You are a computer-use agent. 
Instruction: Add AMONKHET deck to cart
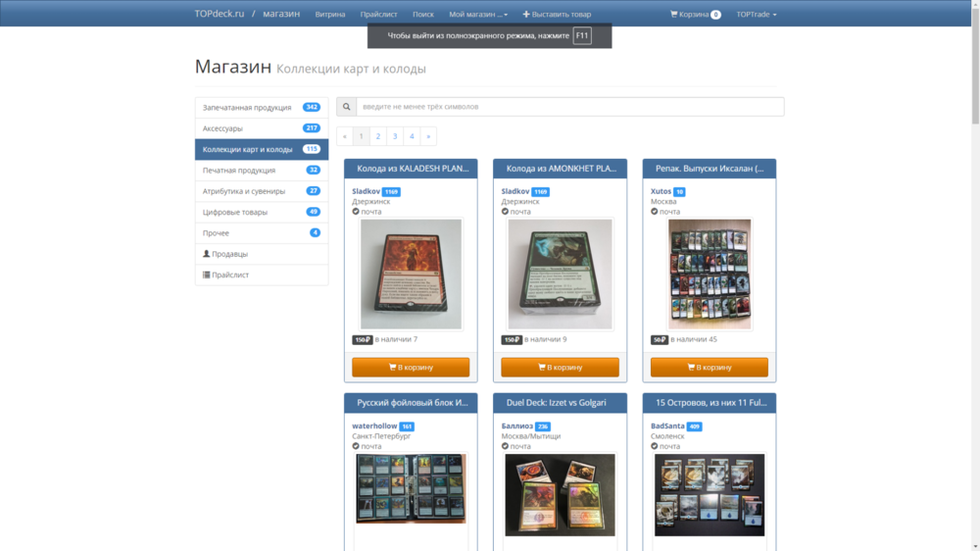click(x=560, y=367)
